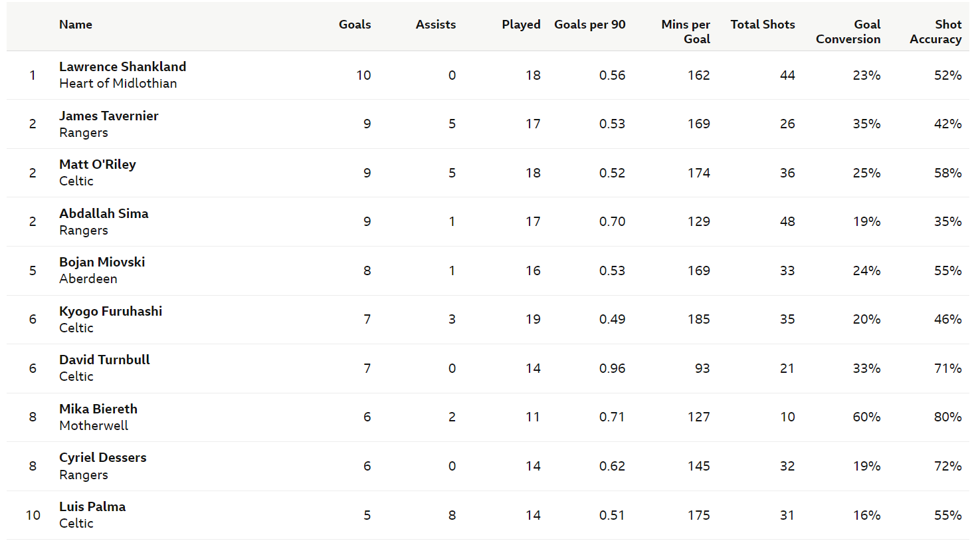Open David Turnbull player entry
Screen dimensions: 980x545
point(104,360)
